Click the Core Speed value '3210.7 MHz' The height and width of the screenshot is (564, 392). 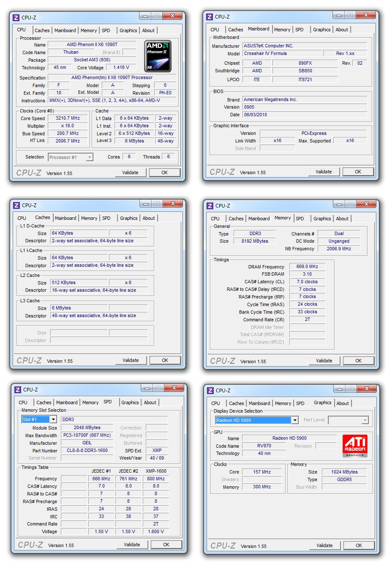pos(68,118)
